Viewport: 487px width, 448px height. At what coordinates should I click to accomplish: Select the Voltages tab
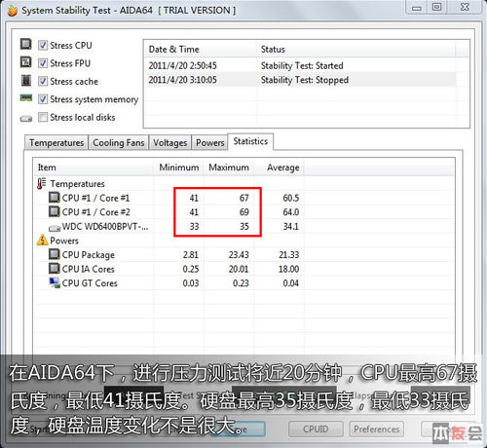point(170,143)
